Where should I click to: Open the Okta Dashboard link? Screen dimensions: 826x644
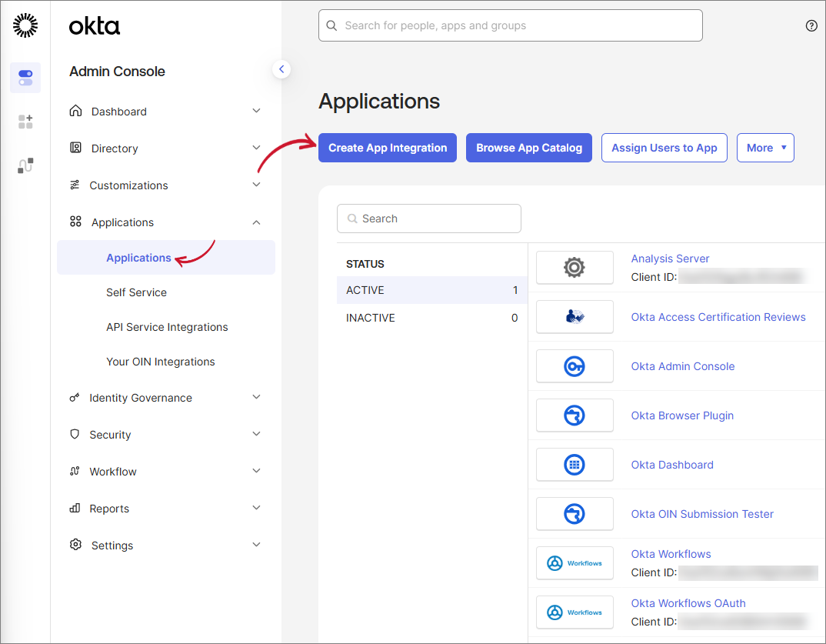[x=672, y=465]
